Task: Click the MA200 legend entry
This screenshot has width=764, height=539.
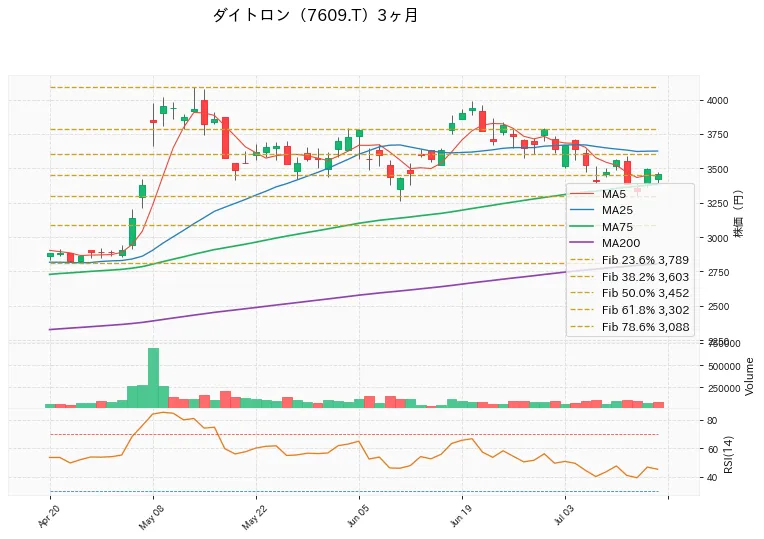Action: (x=605, y=243)
